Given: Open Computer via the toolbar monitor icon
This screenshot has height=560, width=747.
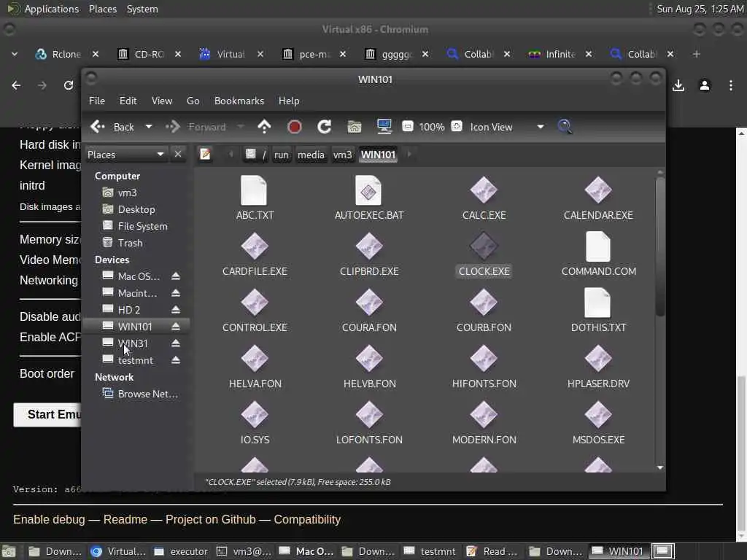Looking at the screenshot, I should pos(384,127).
